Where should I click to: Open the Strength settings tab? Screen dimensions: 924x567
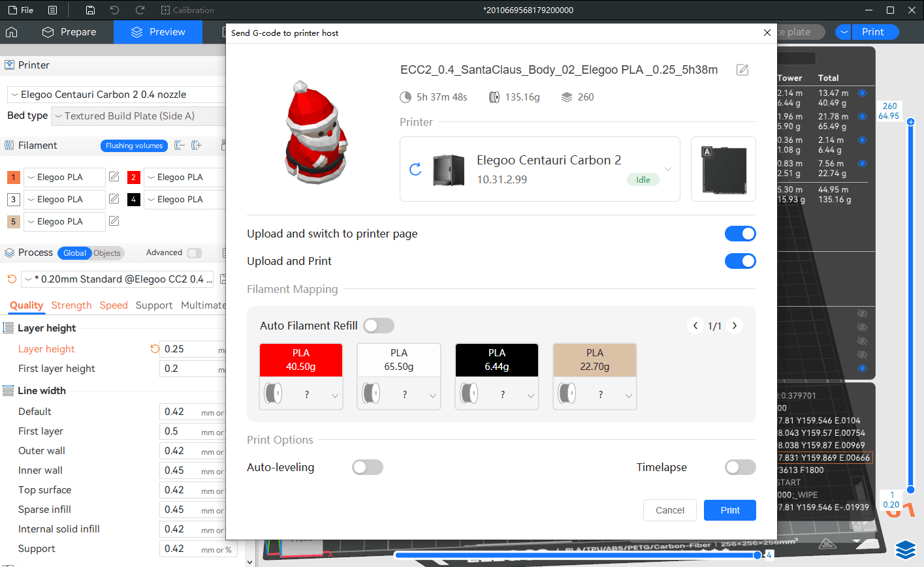(x=71, y=305)
